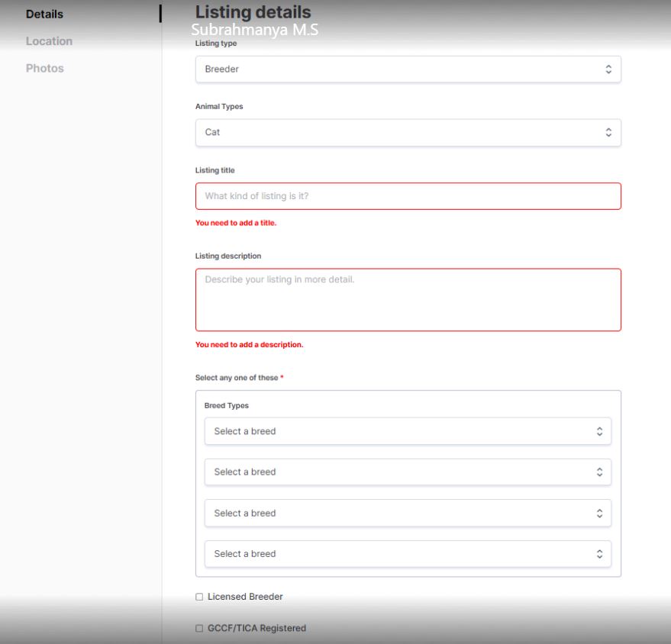This screenshot has width=671, height=644.
Task: Click the arrows icon on fourth breed selector
Action: 599,554
